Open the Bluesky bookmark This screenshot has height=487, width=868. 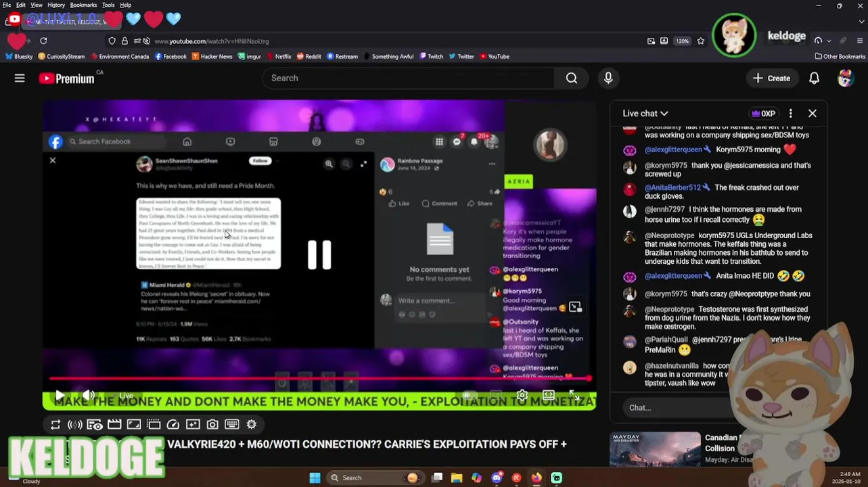[18, 56]
